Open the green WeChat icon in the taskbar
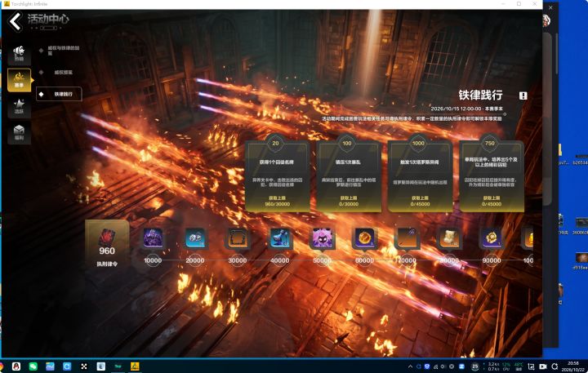588x373 pixels. coord(33,366)
